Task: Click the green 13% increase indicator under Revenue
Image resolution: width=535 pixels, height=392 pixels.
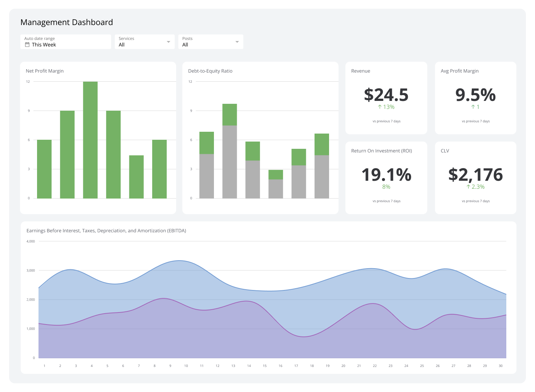Action: point(386,107)
